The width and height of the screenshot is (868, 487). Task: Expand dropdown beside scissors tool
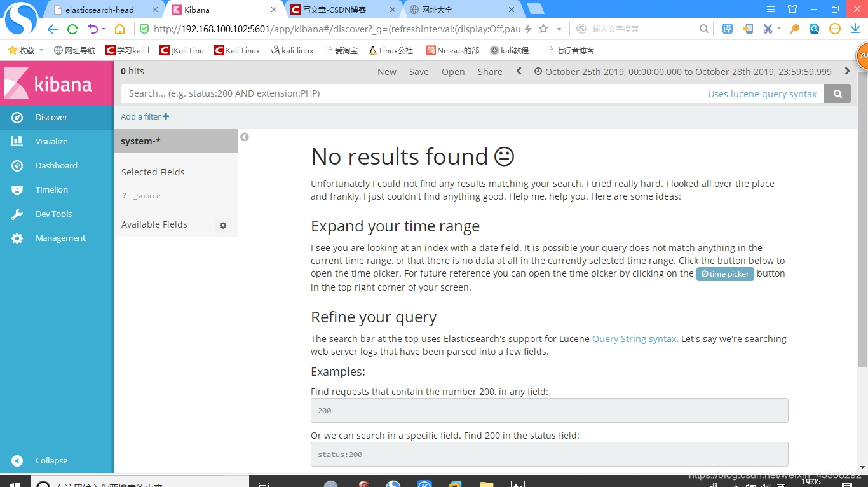779,29
